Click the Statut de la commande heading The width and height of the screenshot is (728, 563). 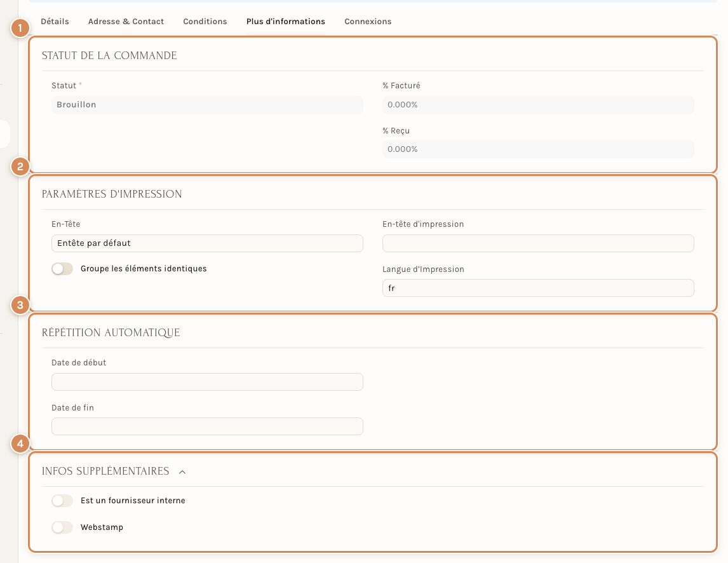tap(109, 56)
